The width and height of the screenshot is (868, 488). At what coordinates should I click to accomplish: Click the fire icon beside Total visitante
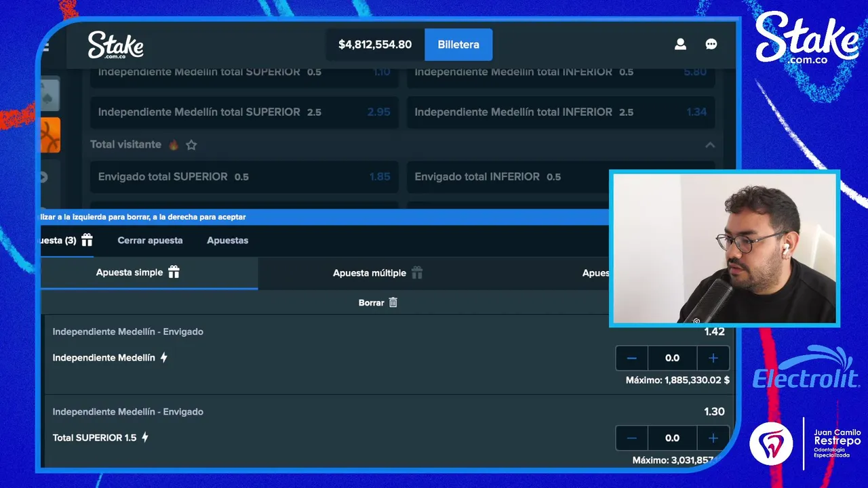174,144
